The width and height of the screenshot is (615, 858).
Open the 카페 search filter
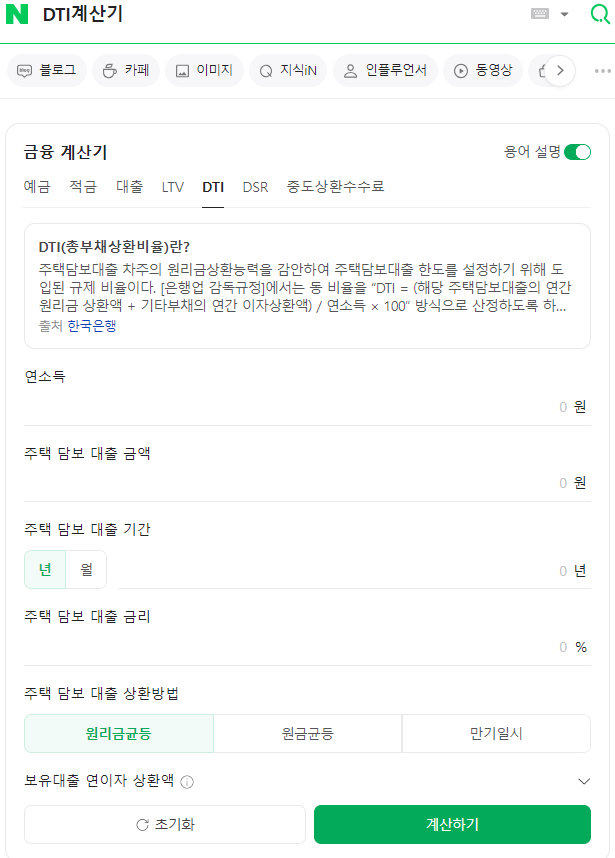[126, 71]
